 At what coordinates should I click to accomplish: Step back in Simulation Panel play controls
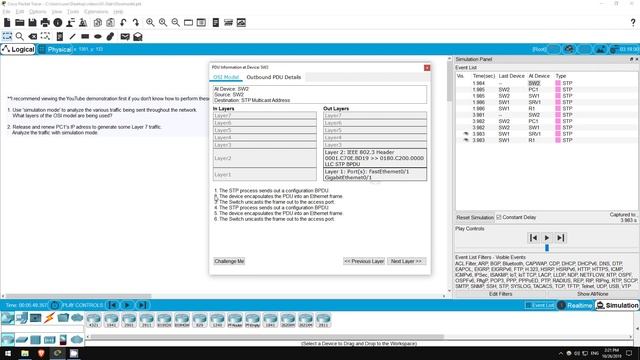pyautogui.click(x=533, y=238)
